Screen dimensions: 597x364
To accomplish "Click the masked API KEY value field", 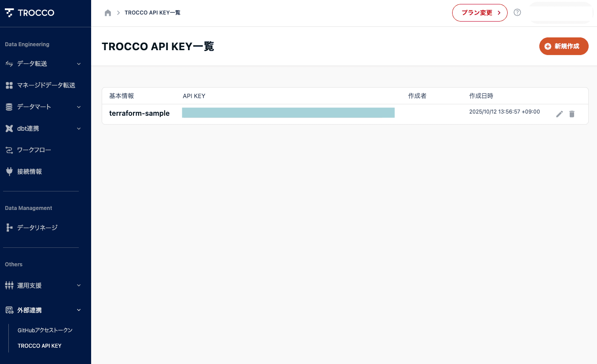I will (x=288, y=113).
